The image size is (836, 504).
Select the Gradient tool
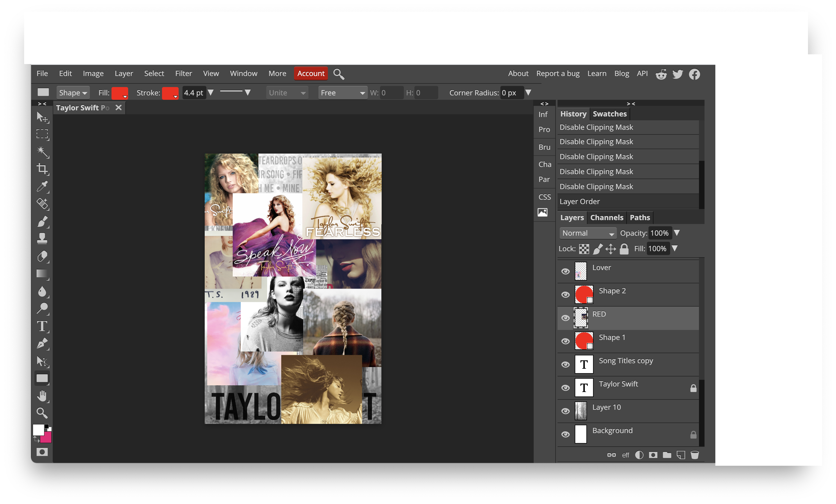click(42, 274)
